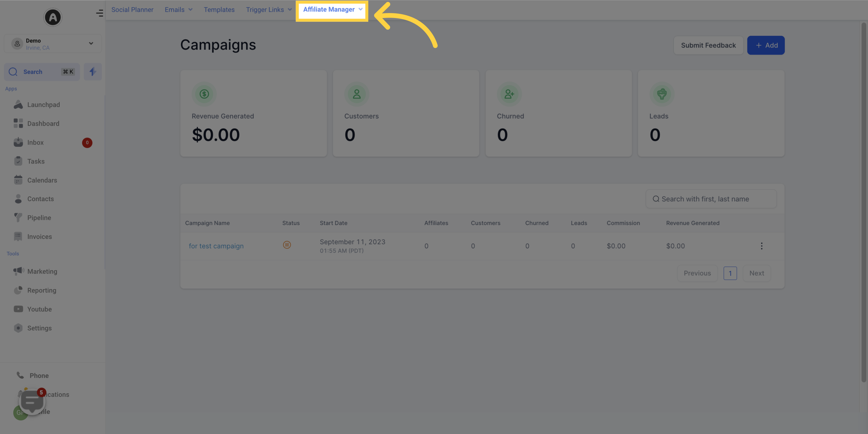
Task: Click the Revenue Generated icon
Action: [204, 94]
